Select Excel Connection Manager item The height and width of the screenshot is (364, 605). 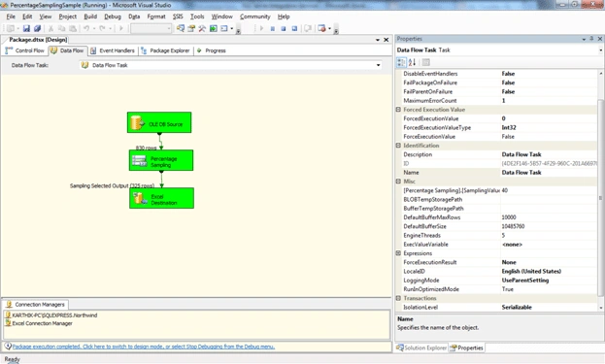39,323
